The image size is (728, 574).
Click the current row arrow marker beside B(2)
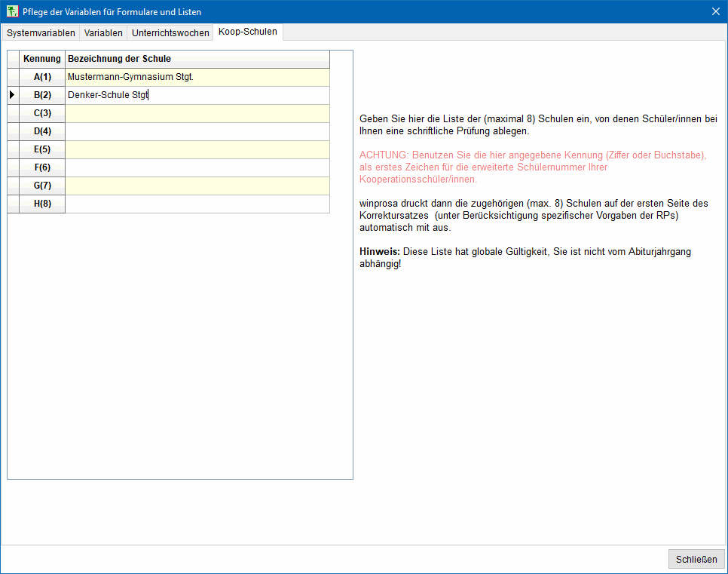tap(12, 95)
